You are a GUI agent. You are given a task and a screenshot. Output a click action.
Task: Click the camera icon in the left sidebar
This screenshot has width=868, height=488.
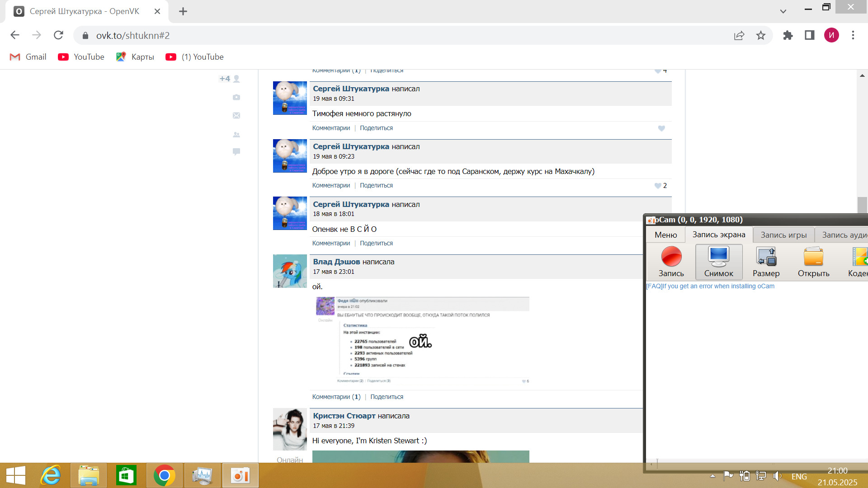(x=236, y=97)
